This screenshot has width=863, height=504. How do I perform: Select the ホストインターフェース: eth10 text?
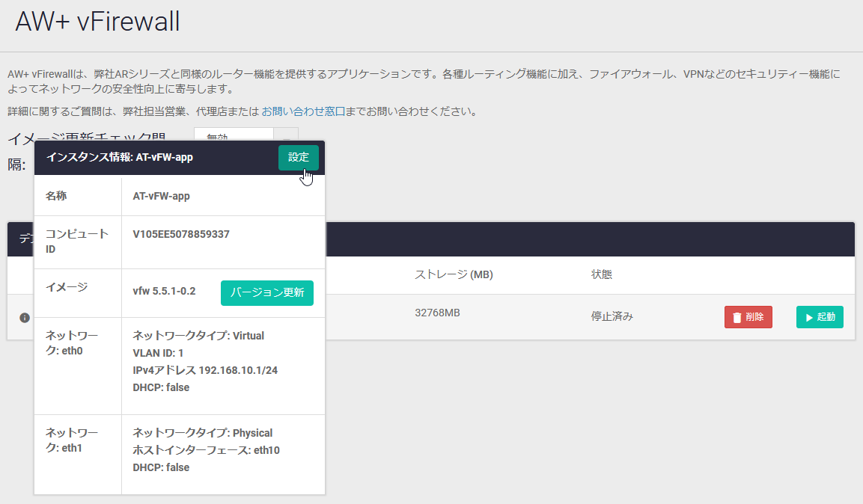pos(206,450)
